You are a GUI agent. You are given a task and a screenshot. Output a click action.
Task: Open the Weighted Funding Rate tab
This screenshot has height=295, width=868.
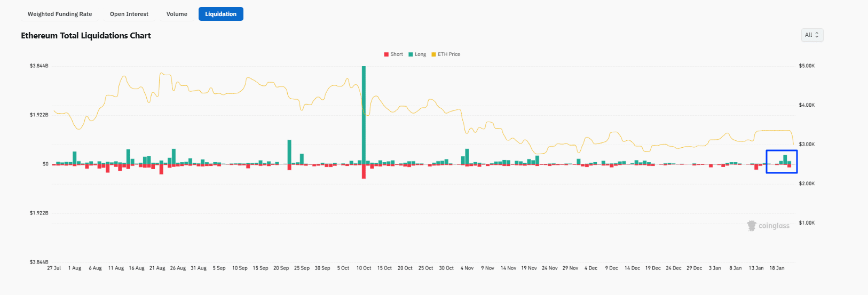[x=60, y=14]
